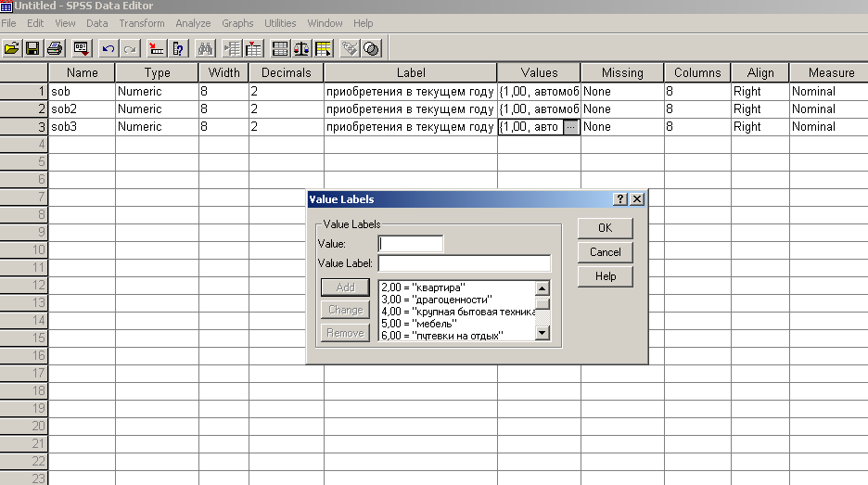Click the Redo arrow icon
This screenshot has height=485, width=868.
click(130, 49)
